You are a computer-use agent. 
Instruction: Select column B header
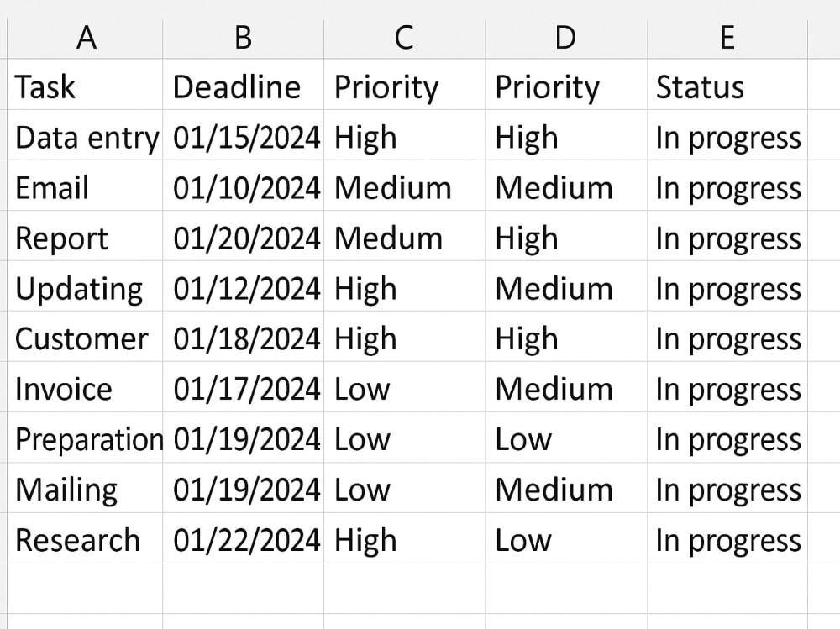(x=244, y=39)
